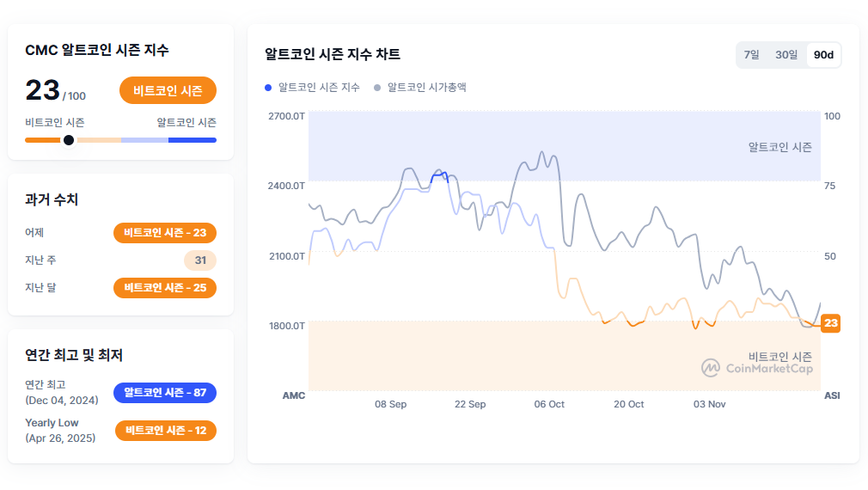Click the orange 비트코인 시즌 status button
868x490 pixels.
(168, 90)
